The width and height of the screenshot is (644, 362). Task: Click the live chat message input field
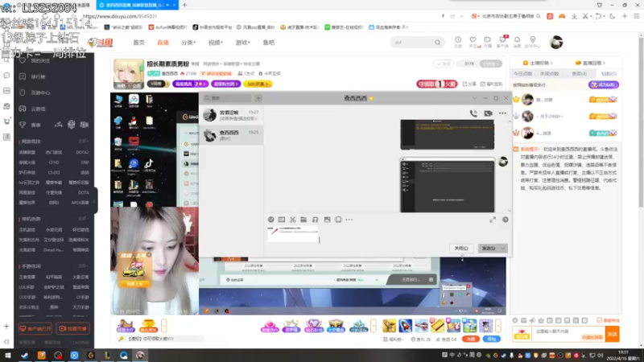pyautogui.click(x=568, y=334)
